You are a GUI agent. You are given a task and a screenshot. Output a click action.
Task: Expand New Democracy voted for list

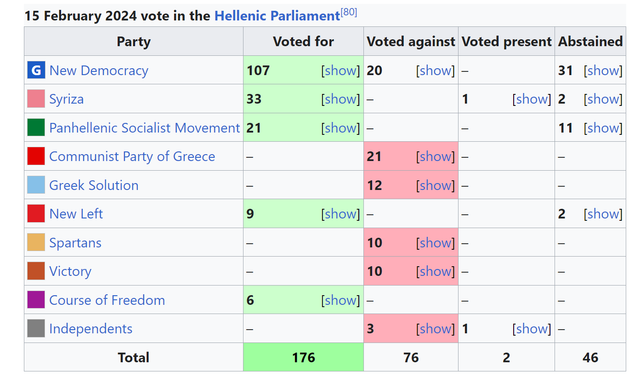coord(340,70)
